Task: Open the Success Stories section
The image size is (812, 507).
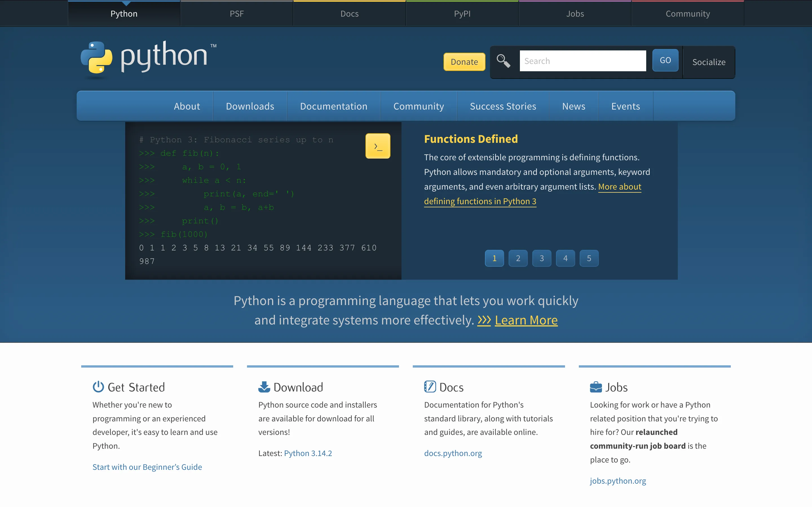Action: point(503,106)
